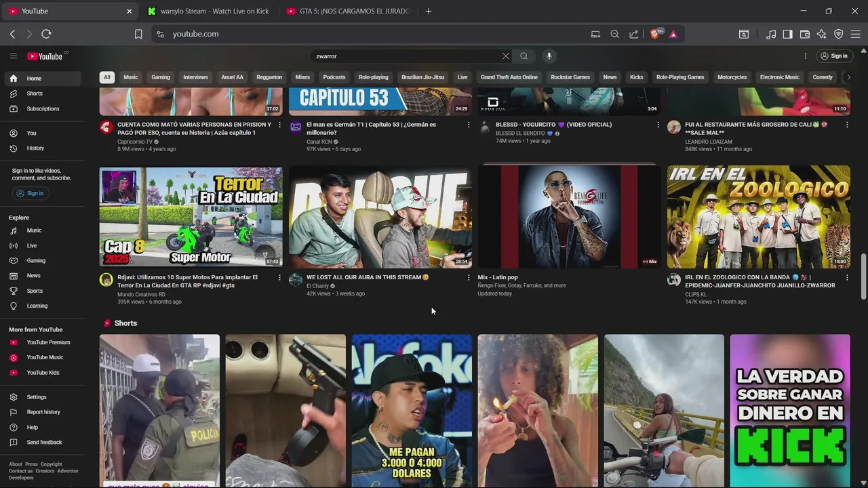Open the YouTube guide hamburger menu
Viewport: 868px width, 488px height.
pos(13,56)
